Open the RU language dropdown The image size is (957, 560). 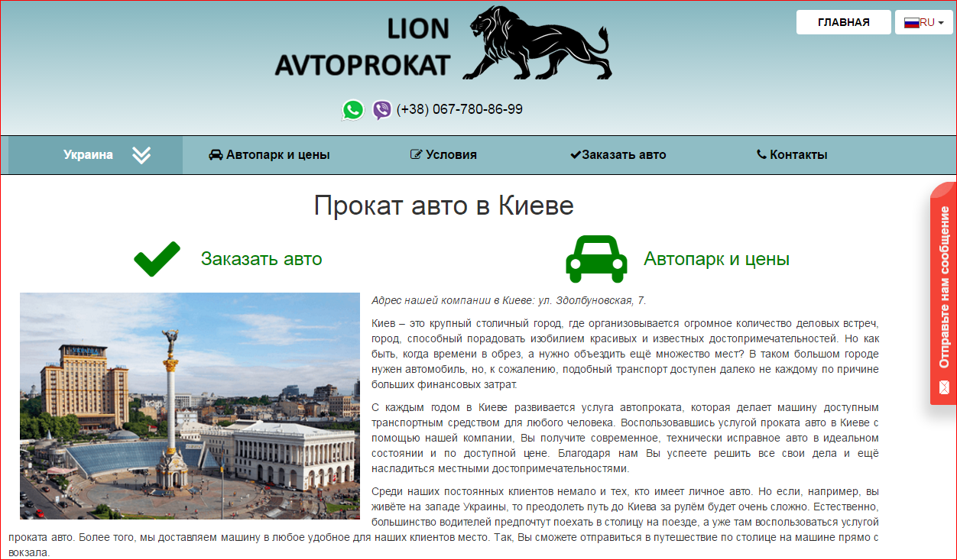tap(923, 22)
